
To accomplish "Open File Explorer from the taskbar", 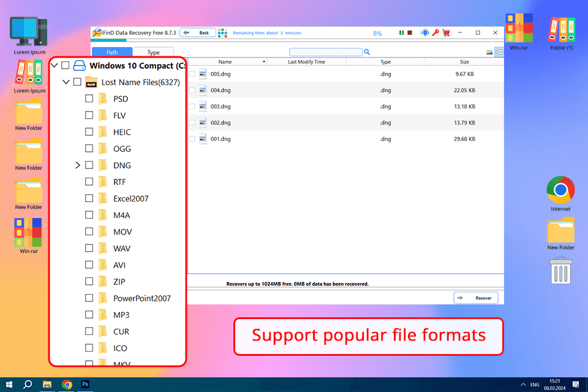I will (47, 385).
